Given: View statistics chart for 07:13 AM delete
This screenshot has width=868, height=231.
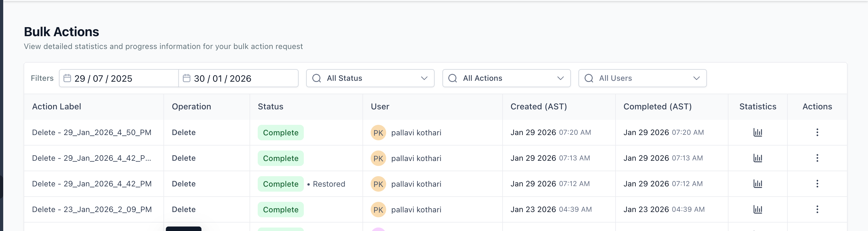Looking at the screenshot, I should 757,158.
